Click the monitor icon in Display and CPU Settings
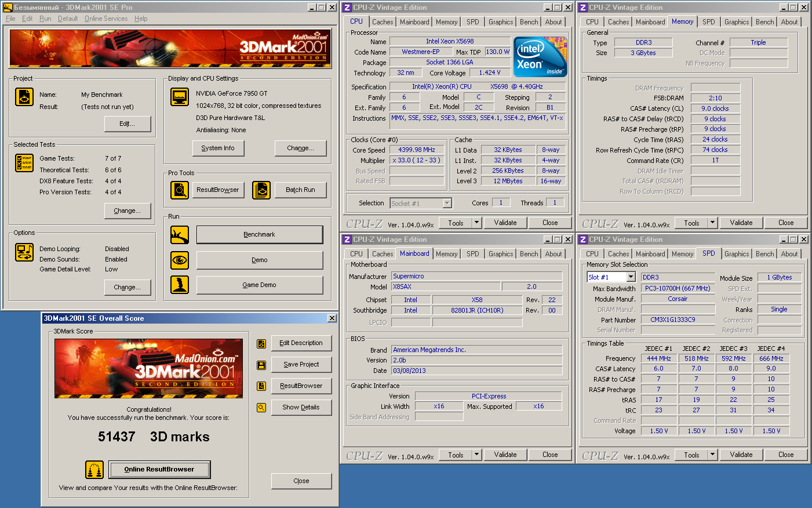This screenshot has height=508, width=812. [180, 97]
